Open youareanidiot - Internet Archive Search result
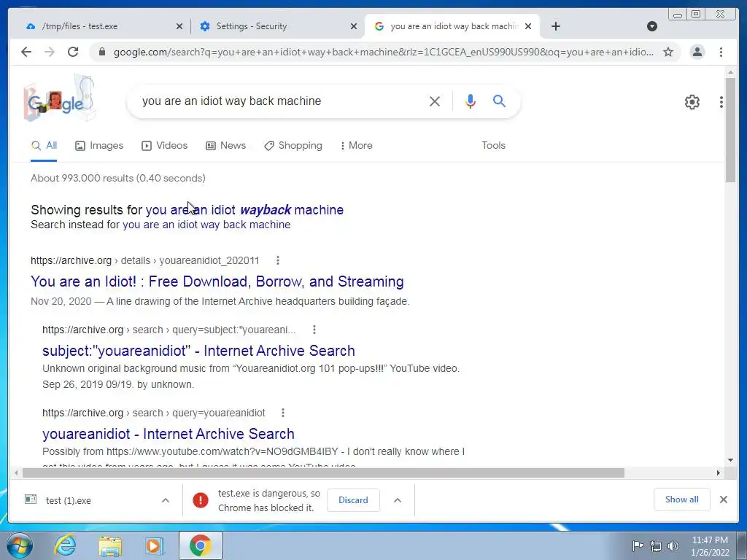Image resolution: width=747 pixels, height=560 pixels. tap(169, 434)
